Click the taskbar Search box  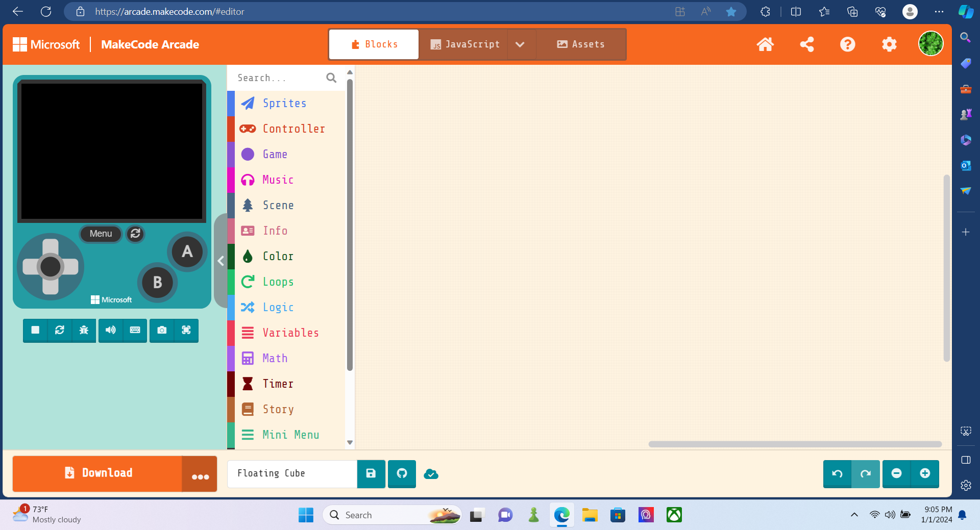point(392,515)
